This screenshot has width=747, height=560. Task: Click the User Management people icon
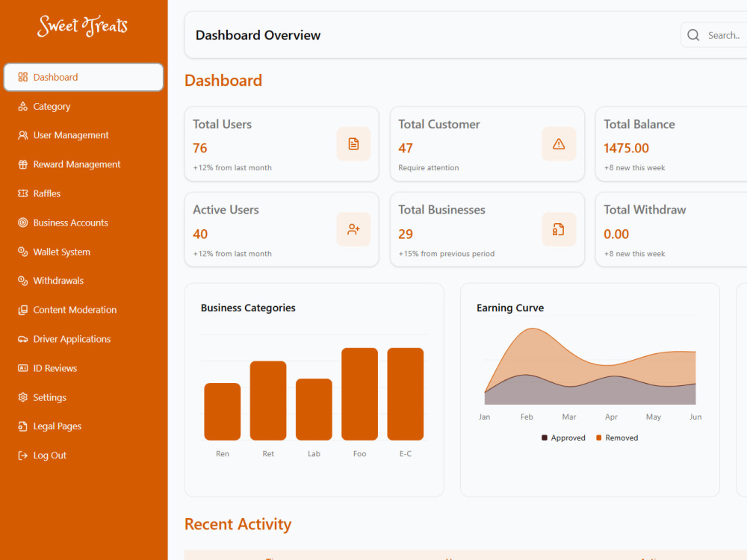[x=23, y=135]
